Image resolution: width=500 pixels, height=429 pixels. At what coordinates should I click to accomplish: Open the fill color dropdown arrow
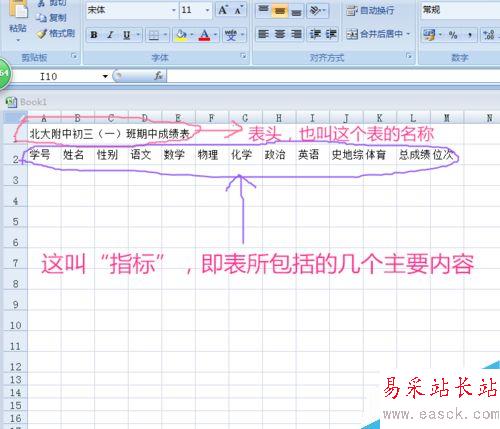point(192,35)
